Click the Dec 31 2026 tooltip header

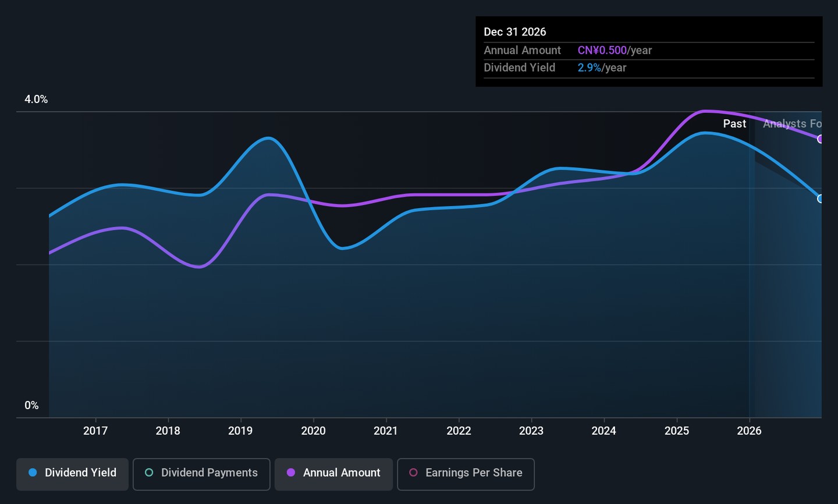click(515, 32)
